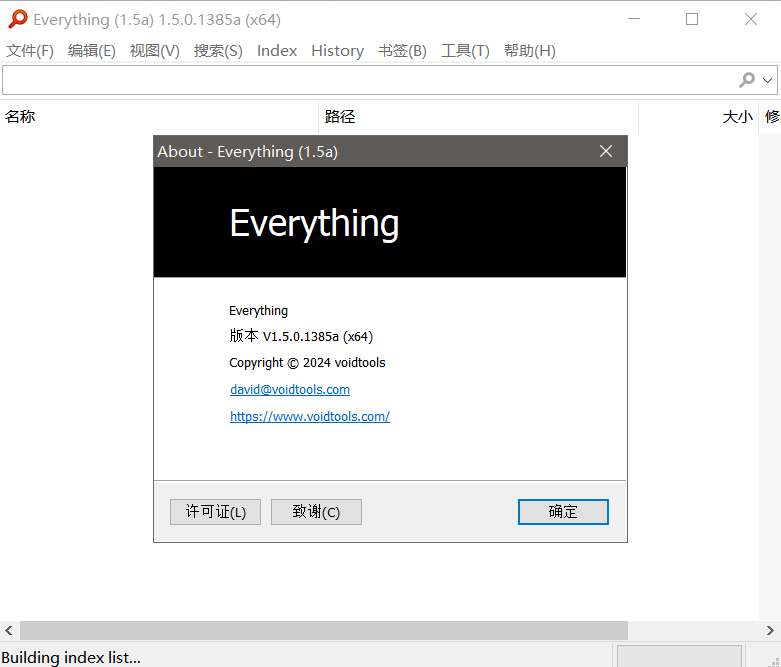Maximize the Everything main window

click(692, 19)
